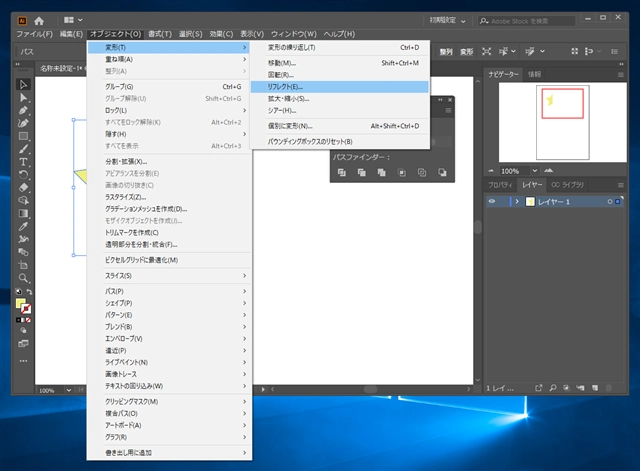
Task: Select the Pen tool
Action: tap(23, 110)
